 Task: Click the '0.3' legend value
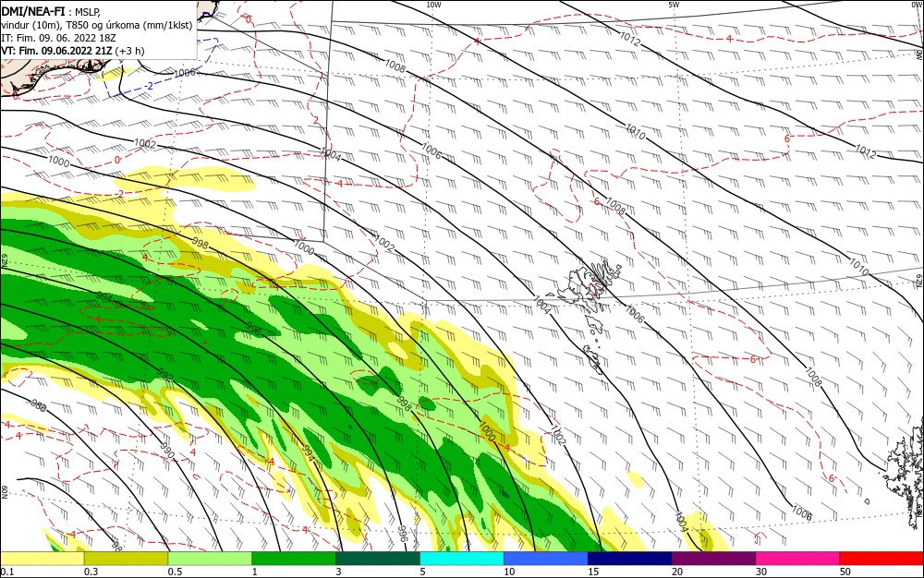(91, 572)
